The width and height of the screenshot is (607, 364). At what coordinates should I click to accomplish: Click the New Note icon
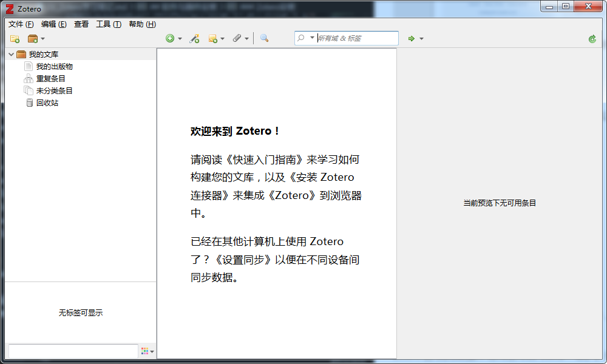coord(212,38)
